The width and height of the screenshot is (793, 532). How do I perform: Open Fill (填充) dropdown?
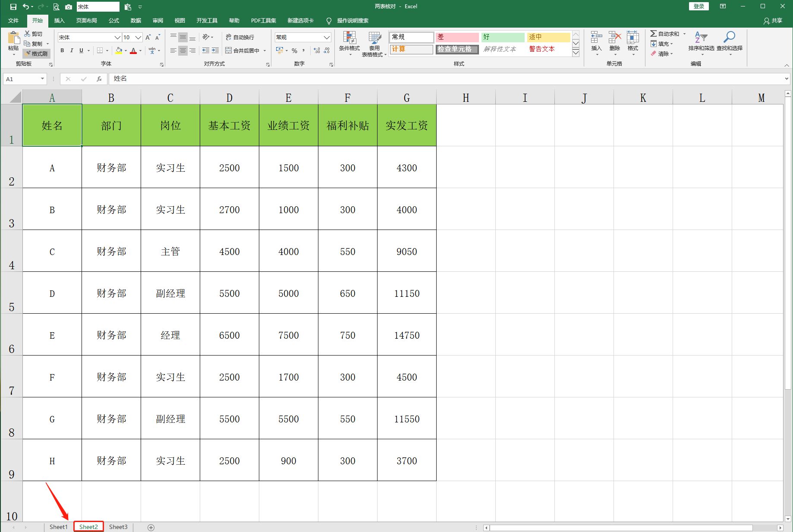[661, 44]
